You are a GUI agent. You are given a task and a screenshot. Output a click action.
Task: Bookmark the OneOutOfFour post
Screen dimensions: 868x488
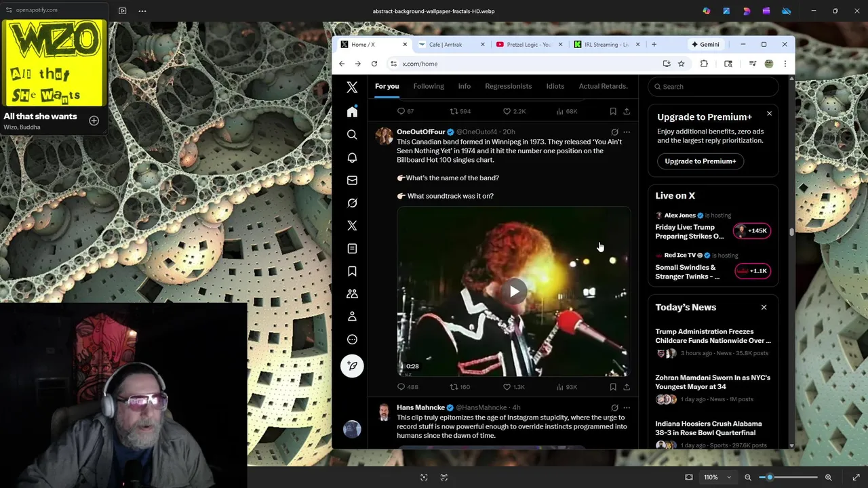(x=613, y=387)
